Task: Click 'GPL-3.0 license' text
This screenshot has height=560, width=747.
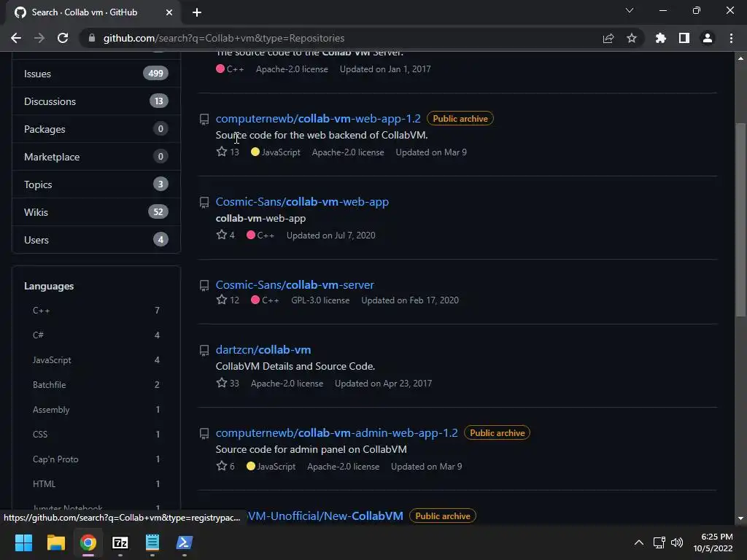Action: click(x=320, y=300)
